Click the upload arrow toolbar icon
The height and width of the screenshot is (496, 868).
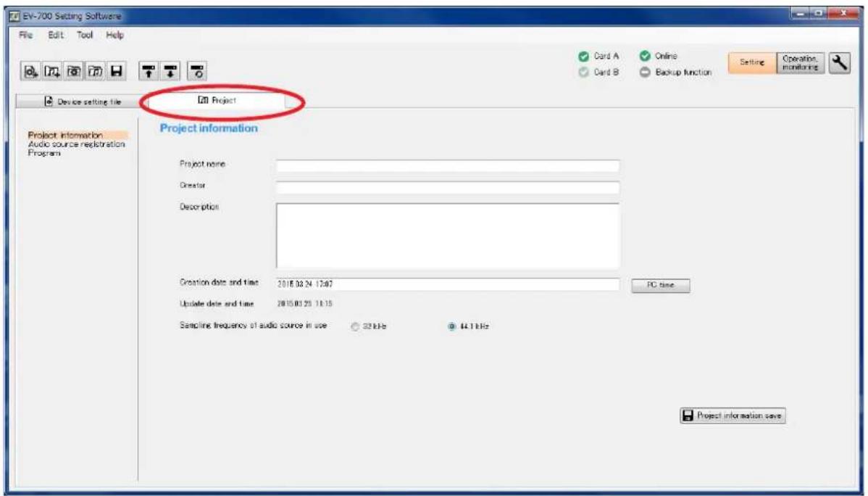pos(149,72)
